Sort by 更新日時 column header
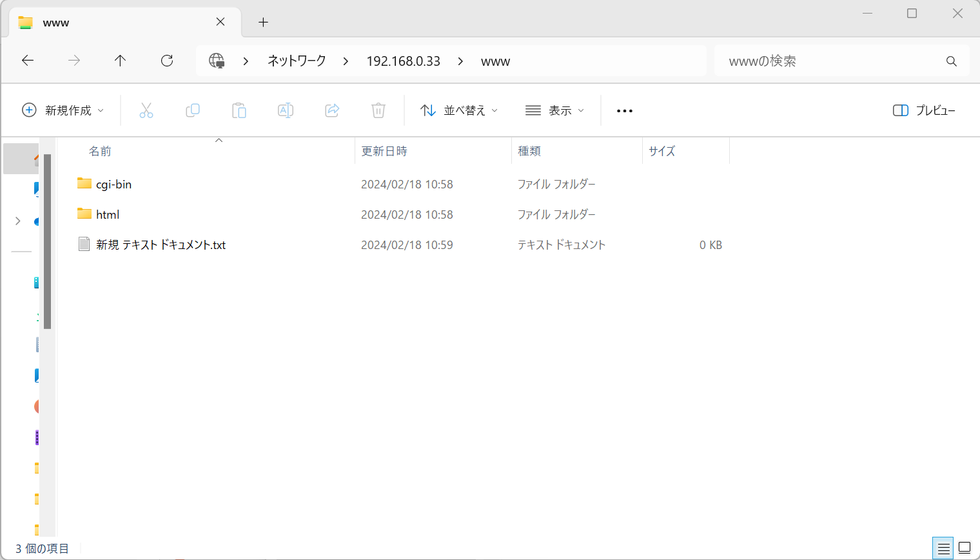This screenshot has height=560, width=980. click(384, 151)
